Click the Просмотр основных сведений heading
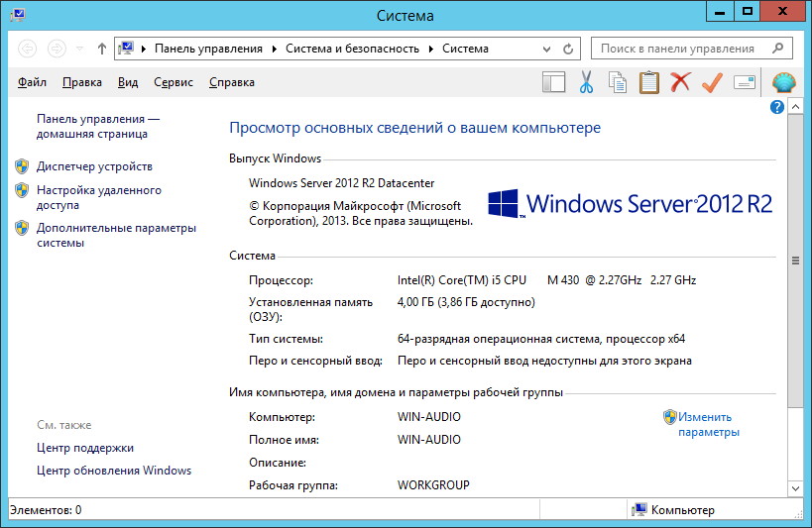The width and height of the screenshot is (812, 528). pos(414,128)
